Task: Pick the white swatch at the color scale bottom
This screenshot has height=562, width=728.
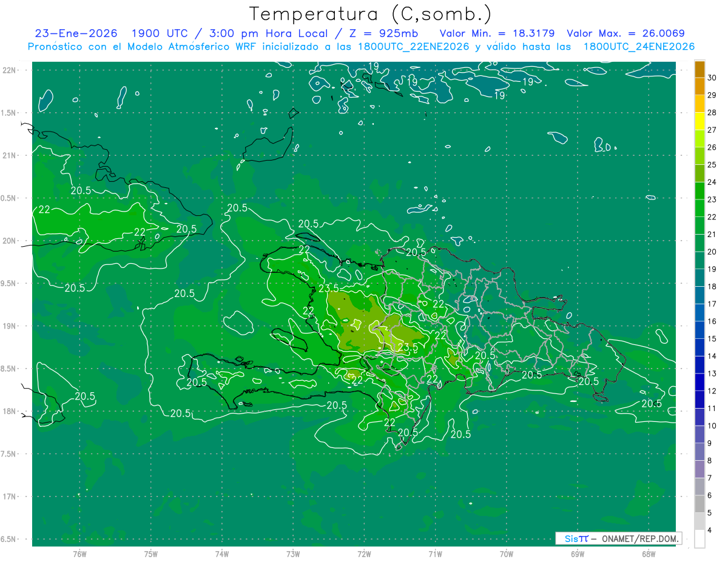Action: pyautogui.click(x=699, y=539)
